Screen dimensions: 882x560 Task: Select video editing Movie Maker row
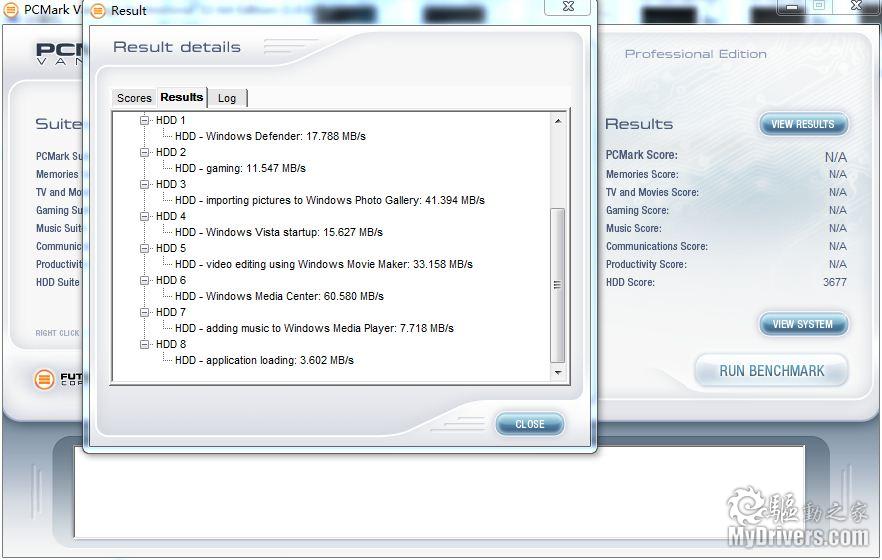pyautogui.click(x=323, y=264)
